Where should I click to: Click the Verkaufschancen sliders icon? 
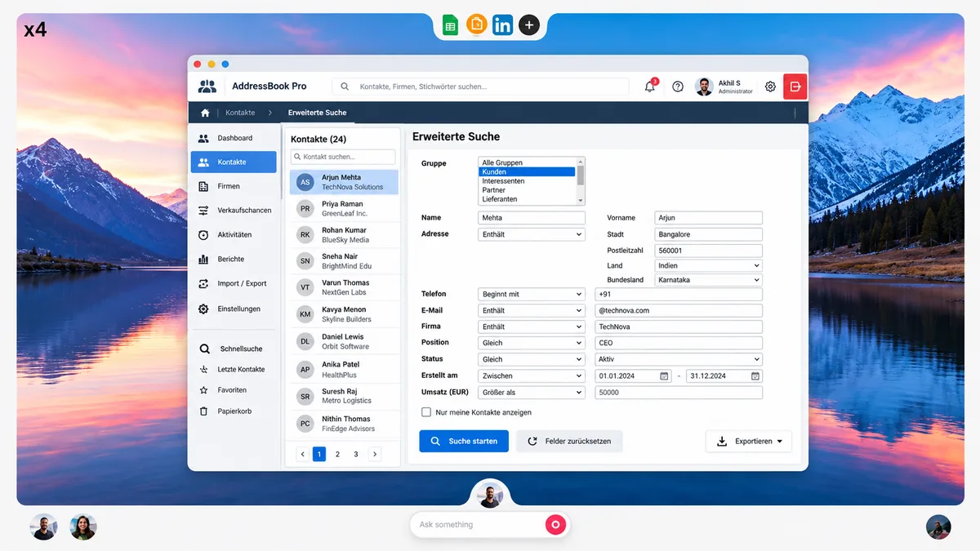[x=203, y=211]
